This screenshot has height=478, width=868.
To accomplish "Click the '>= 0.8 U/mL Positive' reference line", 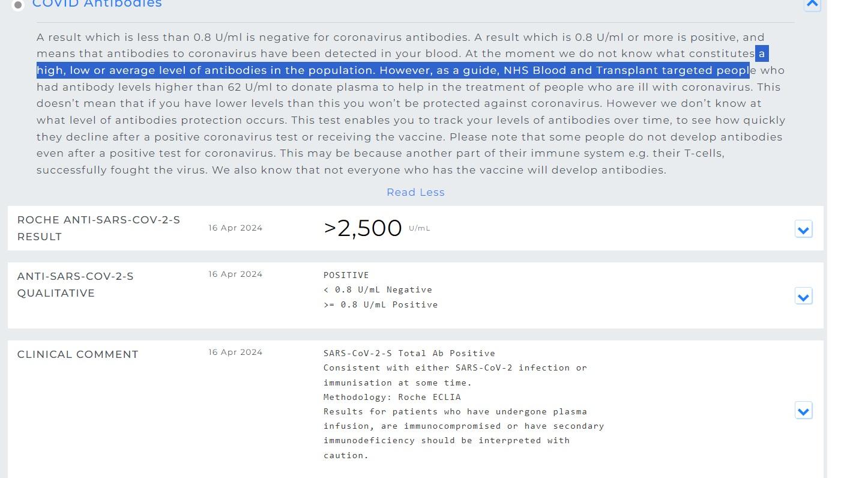I will tap(381, 304).
